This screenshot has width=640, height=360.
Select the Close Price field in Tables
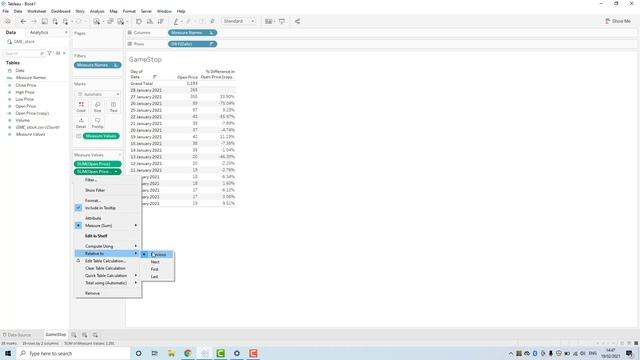26,85
